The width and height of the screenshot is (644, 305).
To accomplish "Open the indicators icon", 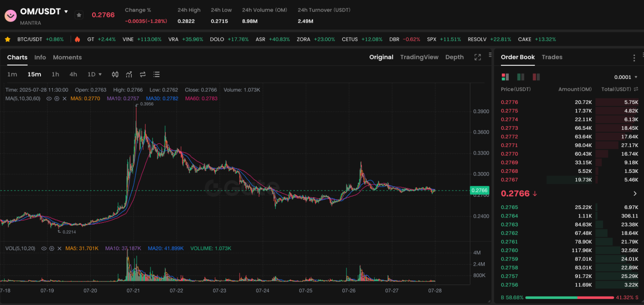I will pos(129,74).
